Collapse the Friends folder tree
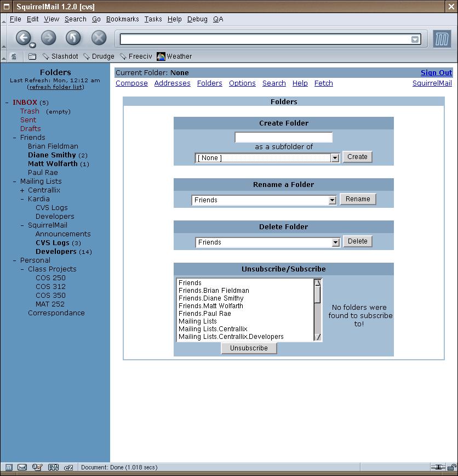458x476 pixels. coord(15,138)
